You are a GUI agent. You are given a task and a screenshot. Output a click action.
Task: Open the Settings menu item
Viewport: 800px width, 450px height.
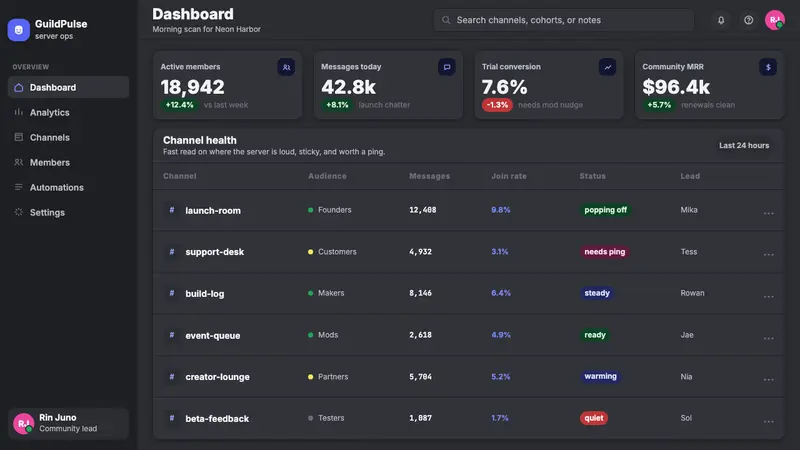68,212
